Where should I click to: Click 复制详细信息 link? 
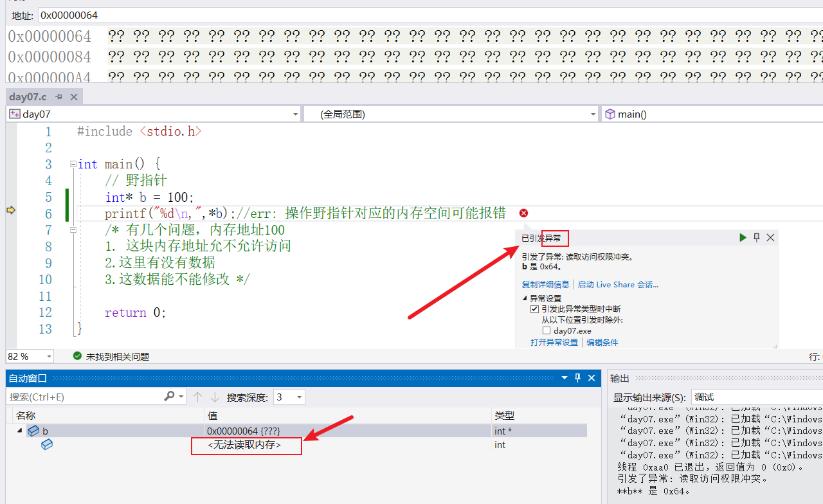pyautogui.click(x=546, y=284)
